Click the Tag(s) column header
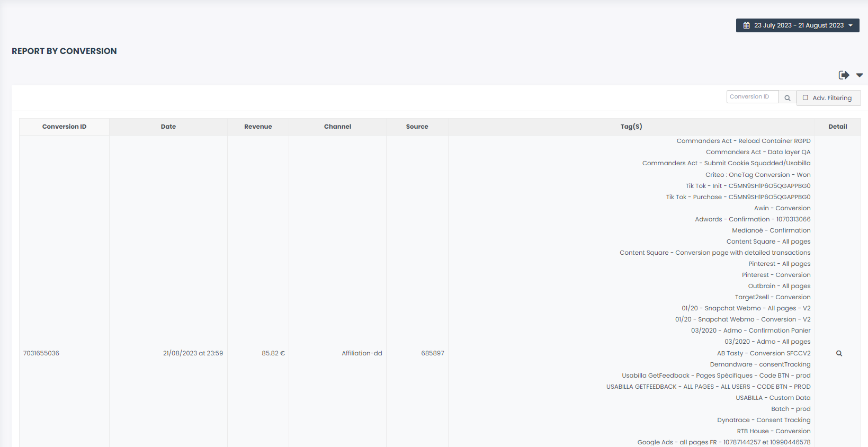868x447 pixels. [x=631, y=127]
